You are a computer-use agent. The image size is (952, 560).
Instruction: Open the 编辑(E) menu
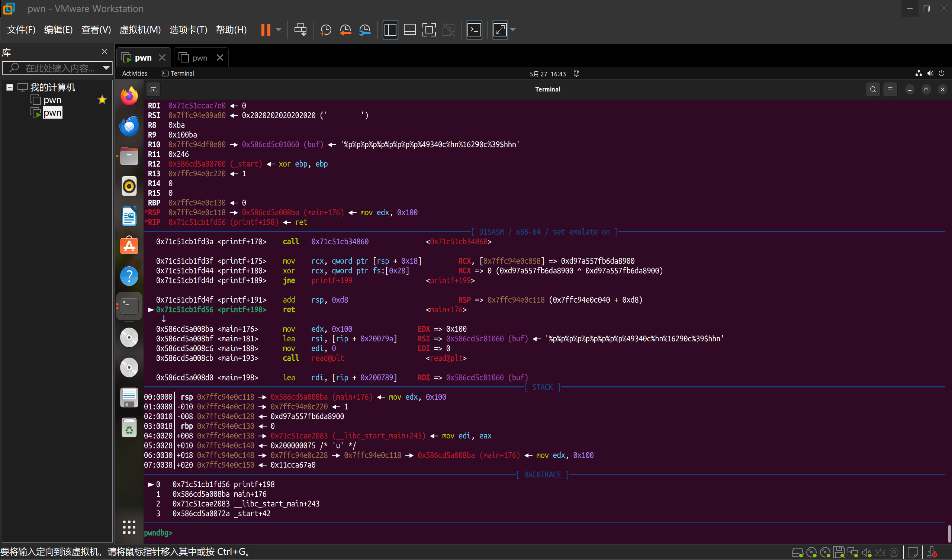click(58, 29)
